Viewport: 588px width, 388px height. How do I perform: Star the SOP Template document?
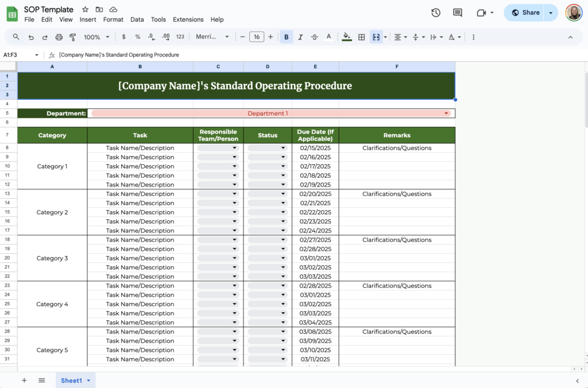click(x=85, y=9)
